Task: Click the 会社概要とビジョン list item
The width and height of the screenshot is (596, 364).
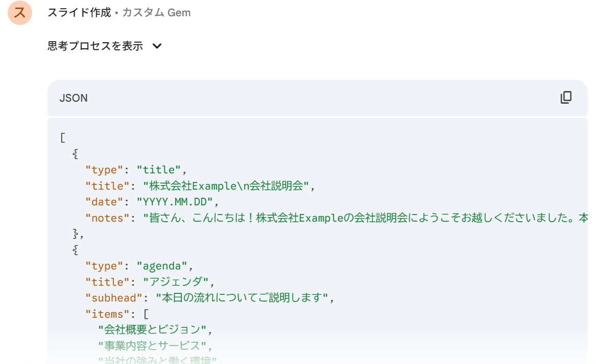Action: click(x=152, y=330)
